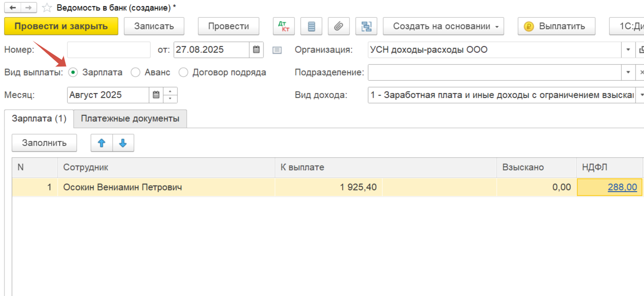Open calendar for Месяц field
644x296 pixels.
(x=156, y=95)
